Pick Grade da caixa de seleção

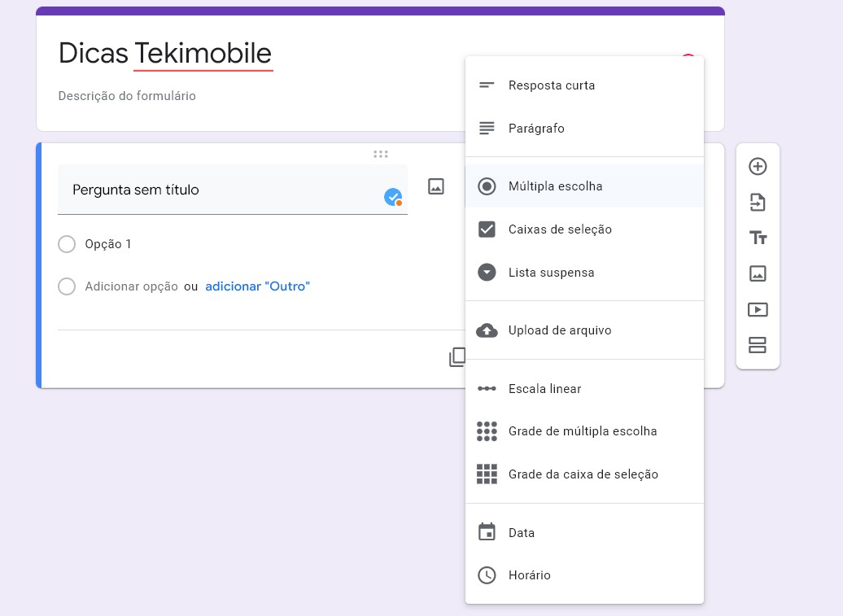pos(584,474)
